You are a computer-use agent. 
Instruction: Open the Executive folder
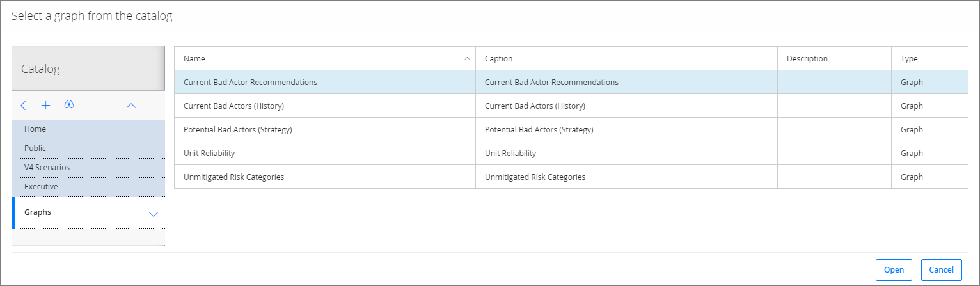pos(88,187)
